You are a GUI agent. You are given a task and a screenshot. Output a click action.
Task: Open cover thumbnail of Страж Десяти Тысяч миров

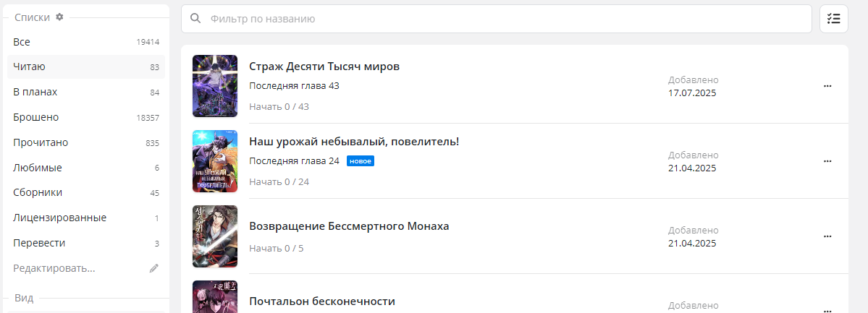(215, 86)
